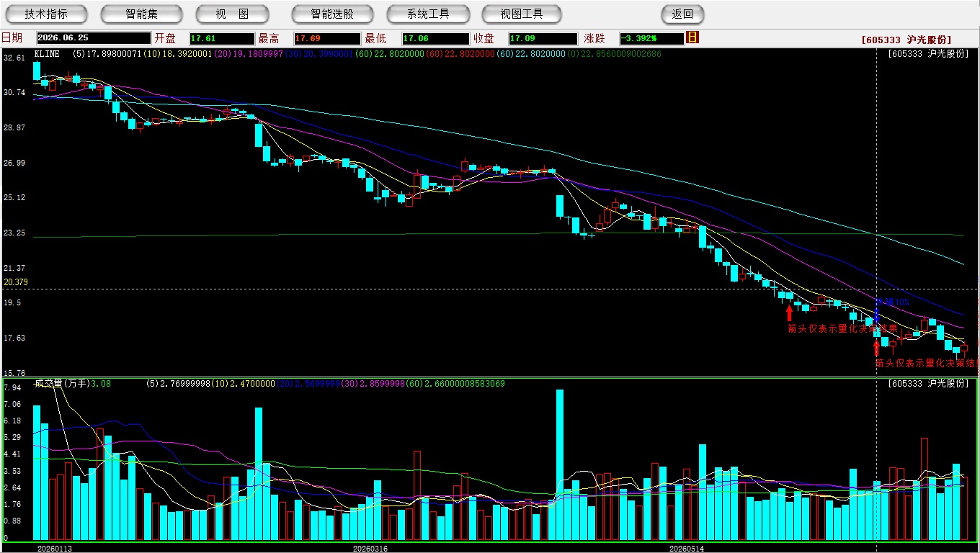Screen dimensions: 980x553
Task: Select the red 605333 沪光股份 header label
Action: tap(906, 40)
